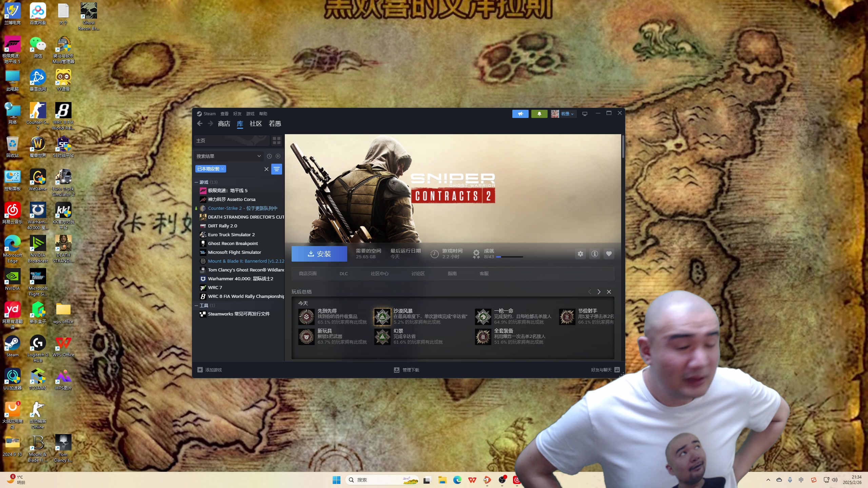Click the 成就 achievements progress bar
This screenshot has width=868, height=488.
[509, 257]
